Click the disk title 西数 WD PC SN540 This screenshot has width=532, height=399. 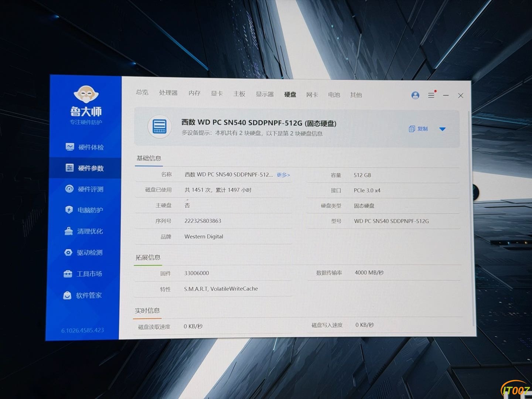tap(259, 123)
